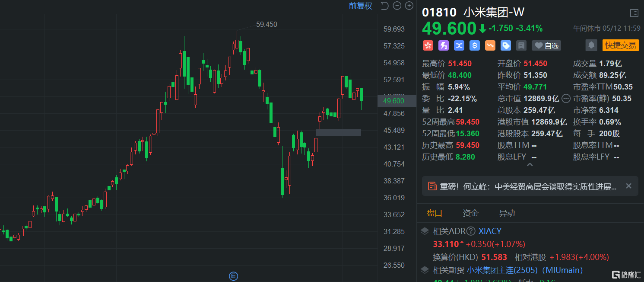Click the news document icon in headline banner
Viewport: 644px width, 282px height.
432,186
